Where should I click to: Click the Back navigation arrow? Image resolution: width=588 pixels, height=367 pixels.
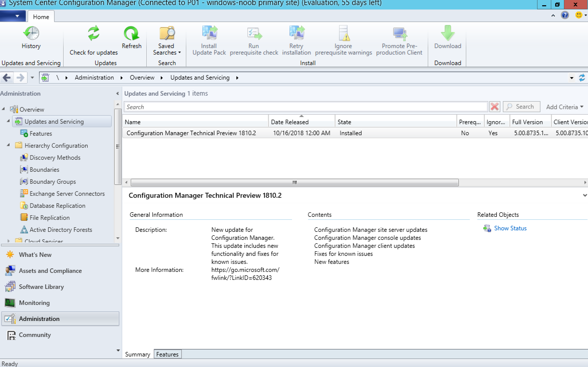[7, 78]
